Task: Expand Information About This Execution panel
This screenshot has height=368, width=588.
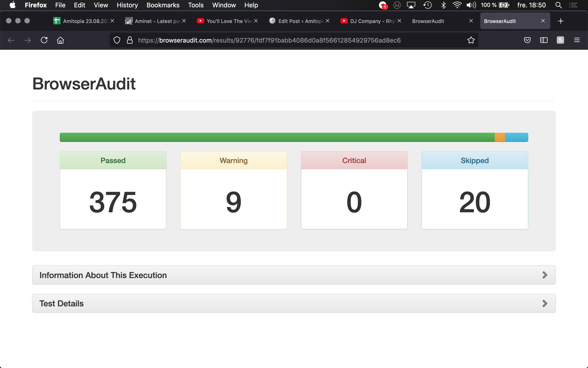Action: 294,275
